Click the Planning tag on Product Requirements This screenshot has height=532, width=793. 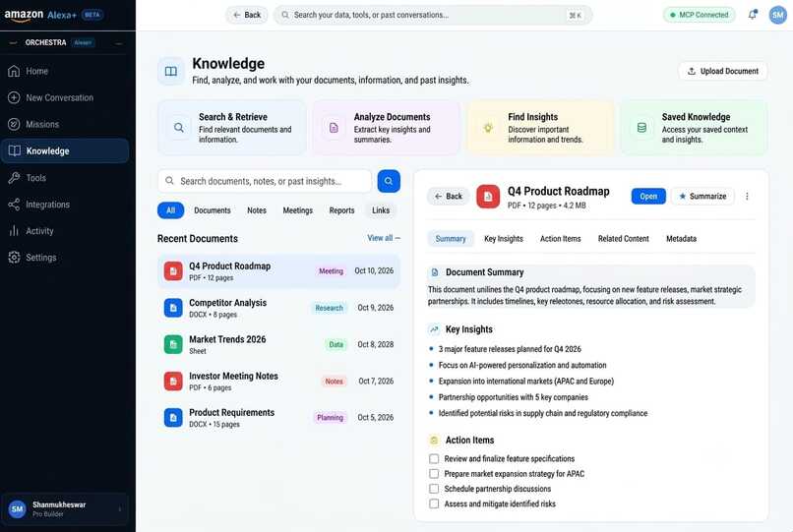pos(330,418)
